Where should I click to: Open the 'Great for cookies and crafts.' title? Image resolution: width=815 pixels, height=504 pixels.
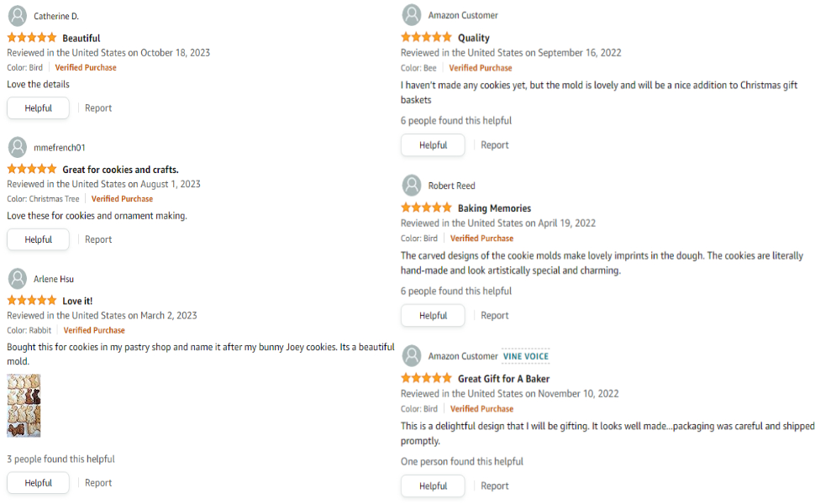(x=121, y=170)
